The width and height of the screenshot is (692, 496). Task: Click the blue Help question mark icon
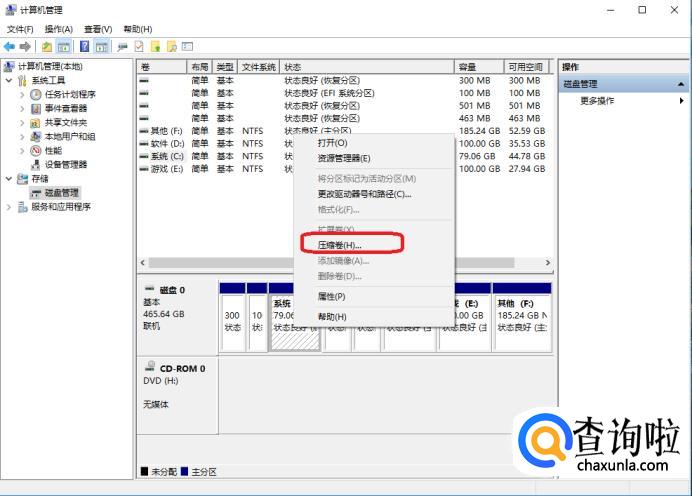pos(84,46)
